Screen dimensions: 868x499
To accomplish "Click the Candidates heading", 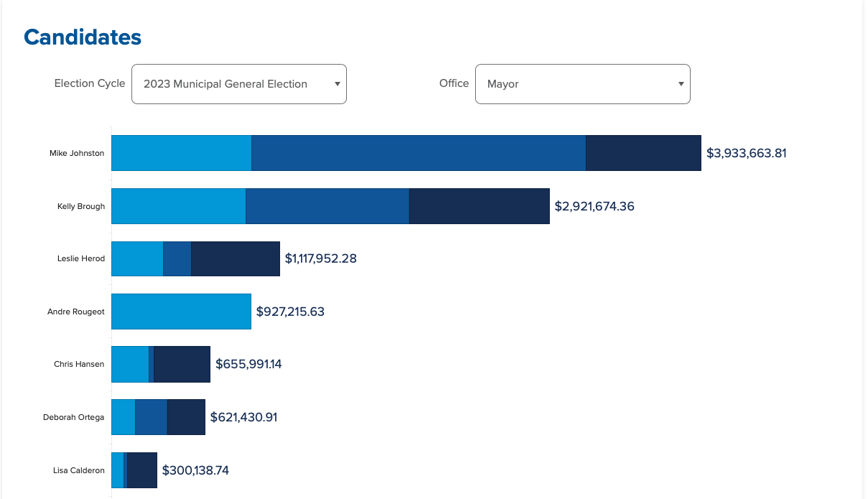I will [x=83, y=37].
